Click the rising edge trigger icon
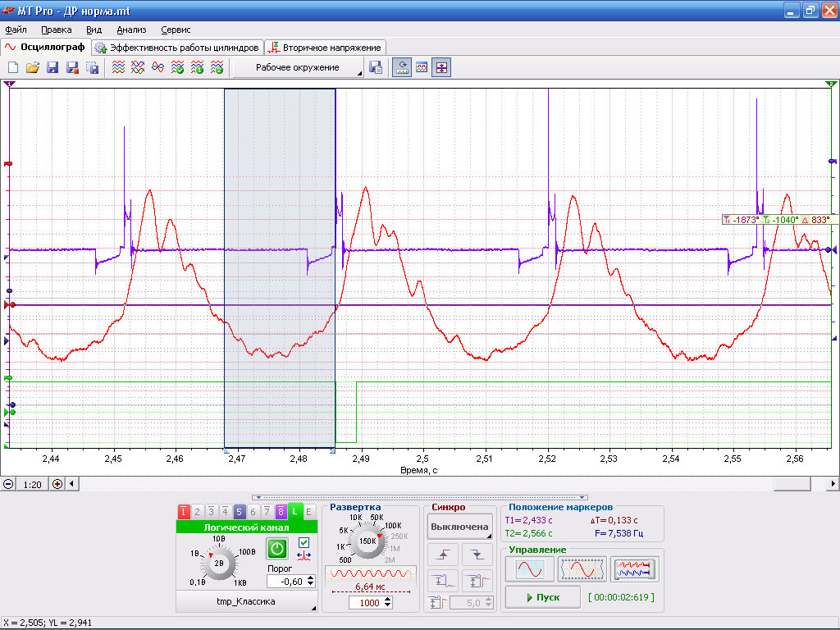Viewport: 840px width, 630px height. pyautogui.click(x=443, y=555)
